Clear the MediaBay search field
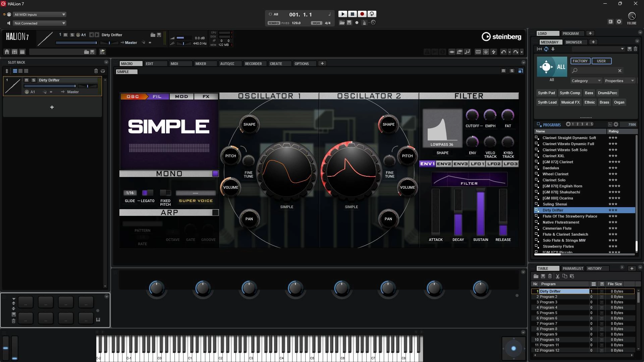Screen dimensions: 644x362 click(x=620, y=71)
